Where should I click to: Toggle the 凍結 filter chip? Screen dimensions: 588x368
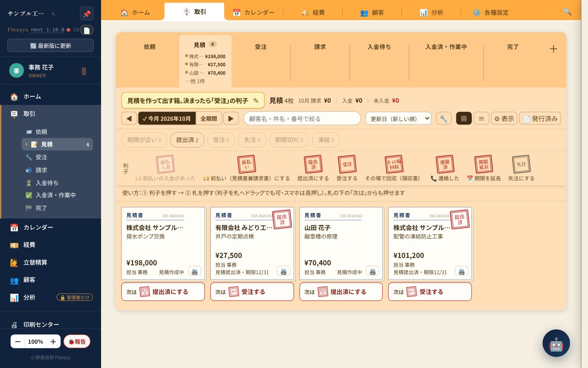326,140
